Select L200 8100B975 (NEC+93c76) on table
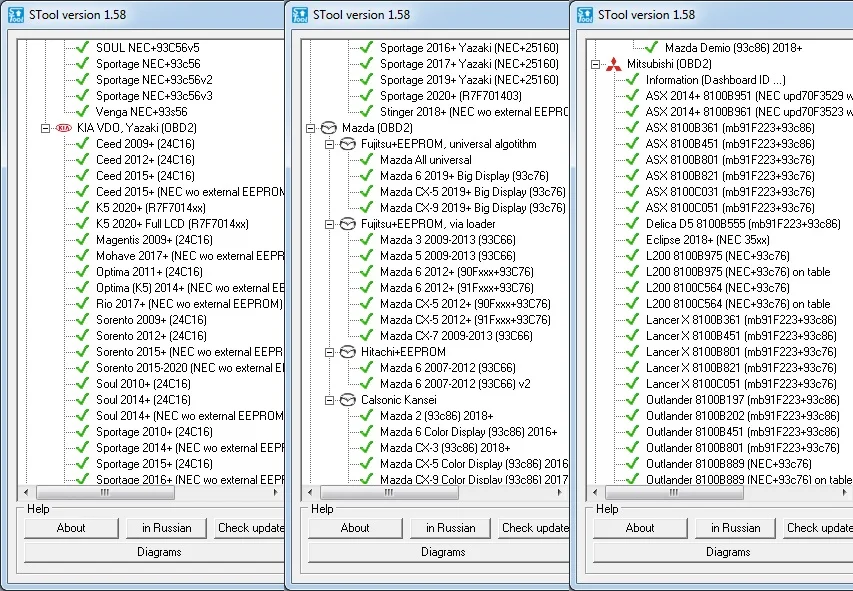Screen dimensions: 853x591 pyautogui.click(x=738, y=272)
